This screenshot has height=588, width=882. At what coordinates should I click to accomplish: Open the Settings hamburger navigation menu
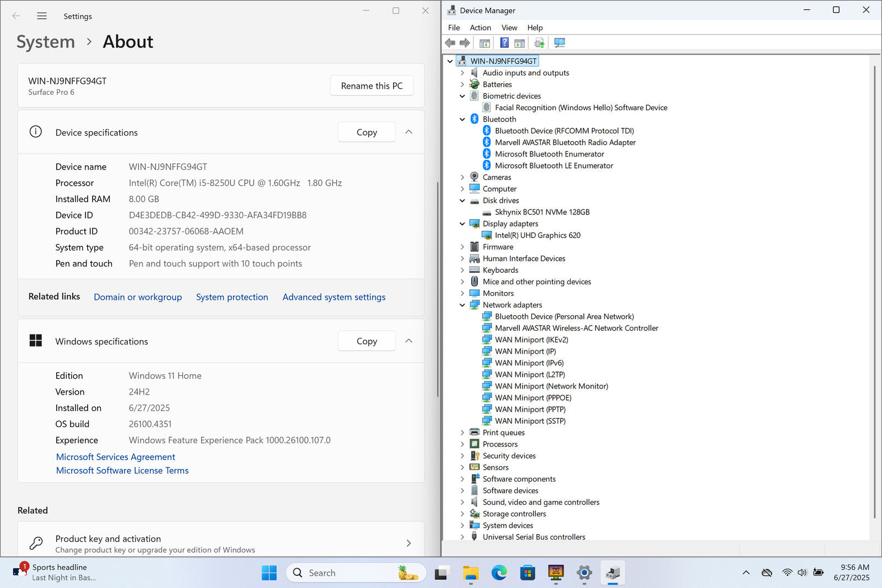coord(42,16)
